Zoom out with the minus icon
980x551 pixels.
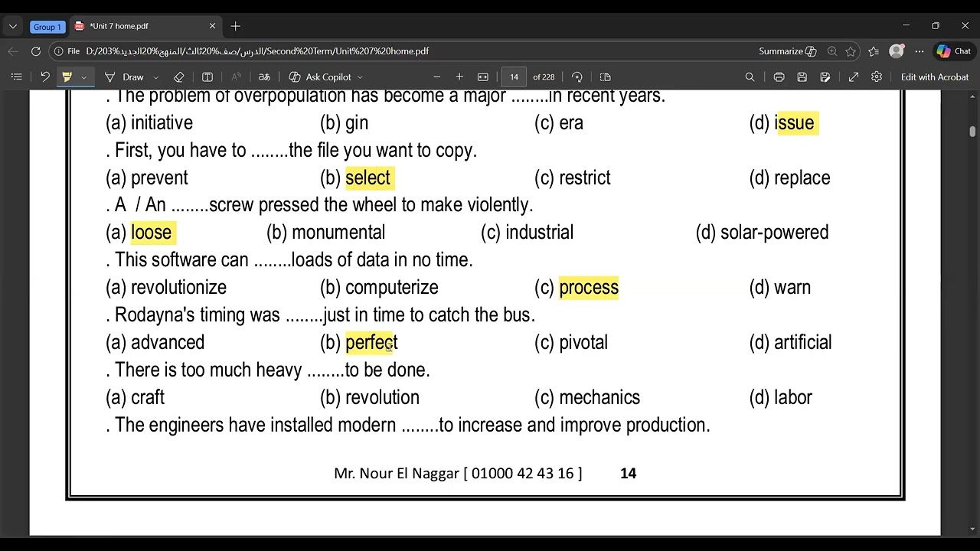click(437, 77)
